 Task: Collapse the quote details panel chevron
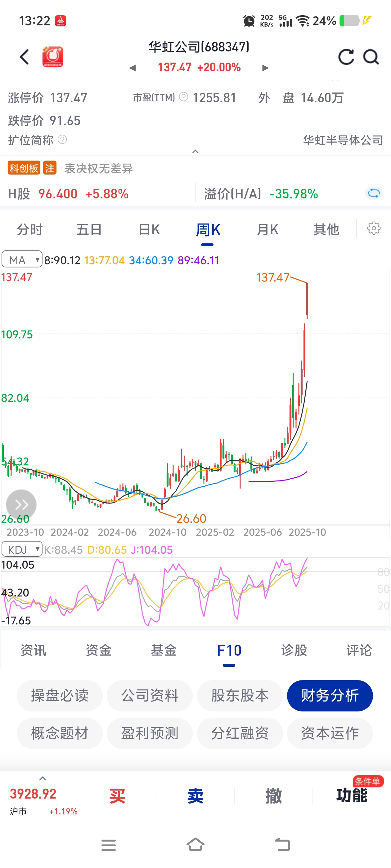click(195, 152)
